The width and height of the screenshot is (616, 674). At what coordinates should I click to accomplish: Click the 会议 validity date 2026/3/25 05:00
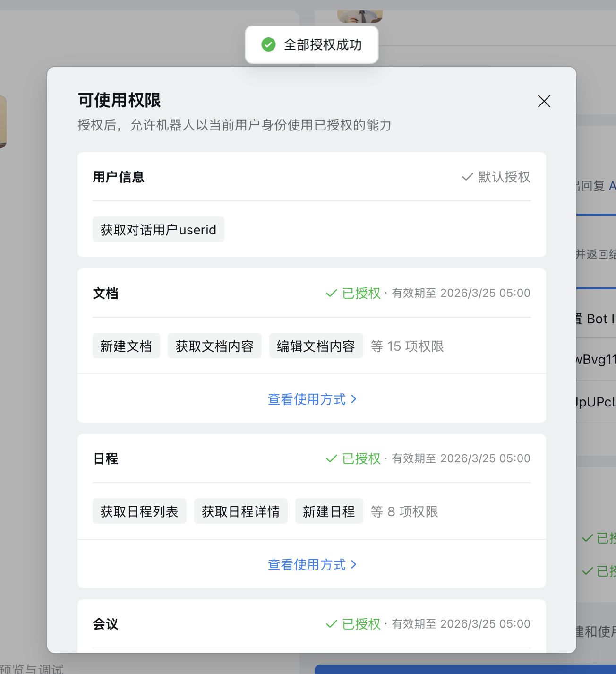tap(485, 624)
